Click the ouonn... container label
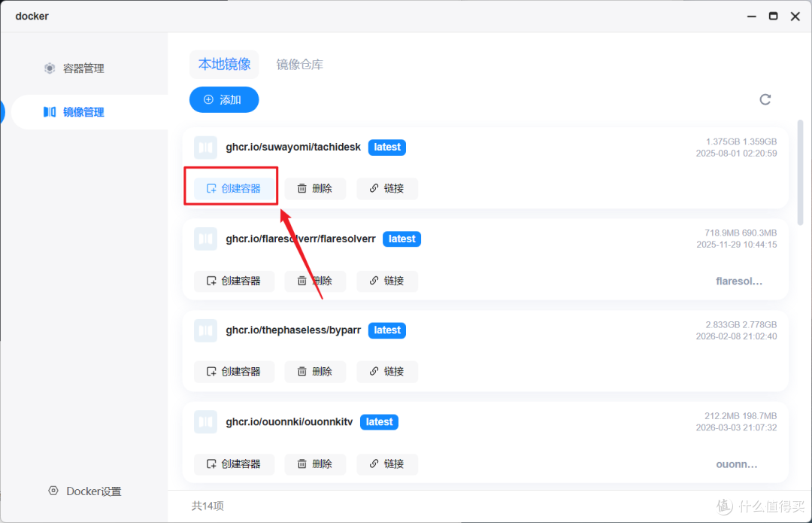This screenshot has height=523, width=812. [736, 464]
